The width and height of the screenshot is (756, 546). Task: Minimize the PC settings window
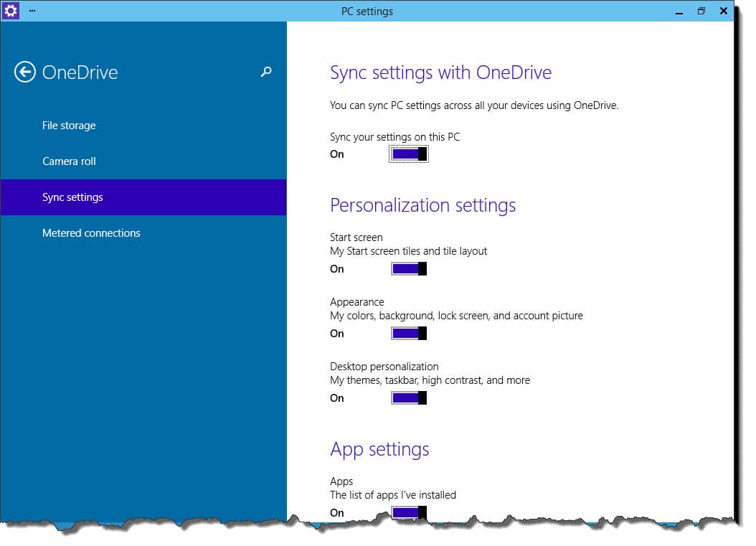tap(679, 11)
